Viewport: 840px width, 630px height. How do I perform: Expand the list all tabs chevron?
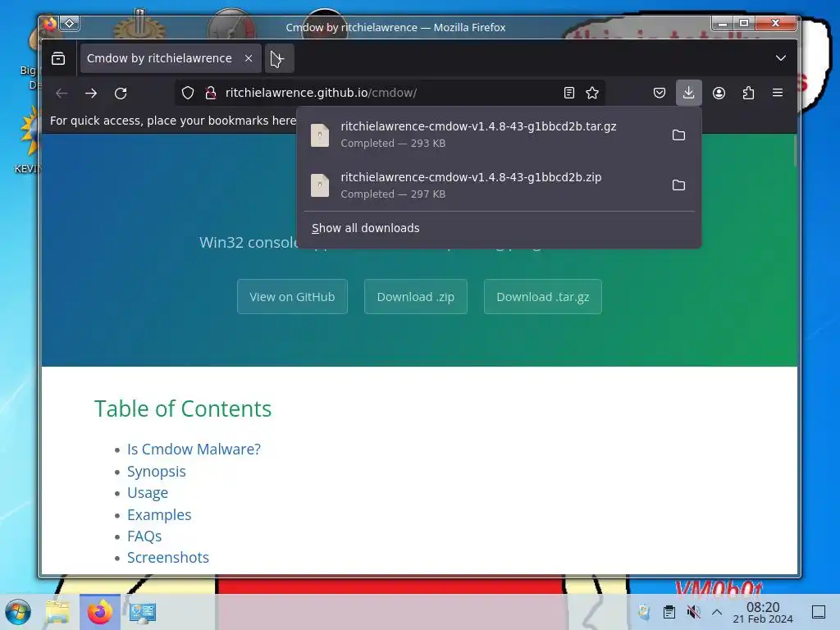tap(781, 58)
